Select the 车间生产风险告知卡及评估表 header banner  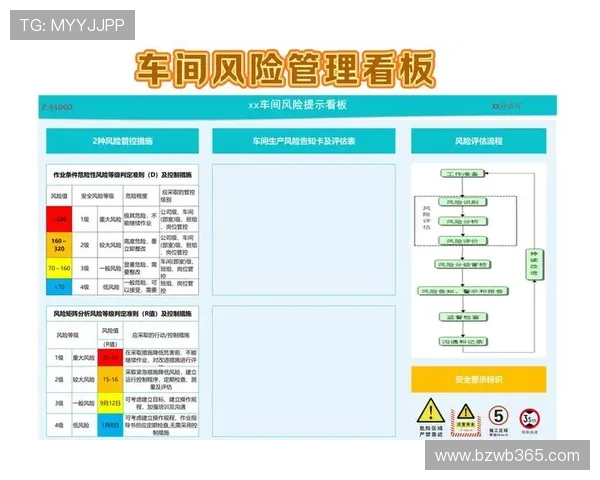click(x=304, y=141)
